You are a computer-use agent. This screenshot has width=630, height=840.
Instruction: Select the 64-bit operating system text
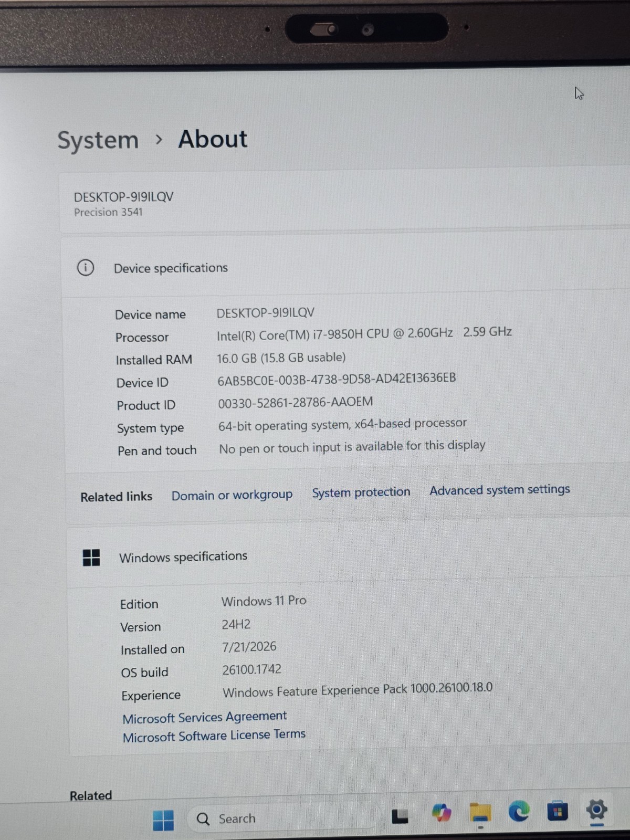pyautogui.click(x=342, y=424)
